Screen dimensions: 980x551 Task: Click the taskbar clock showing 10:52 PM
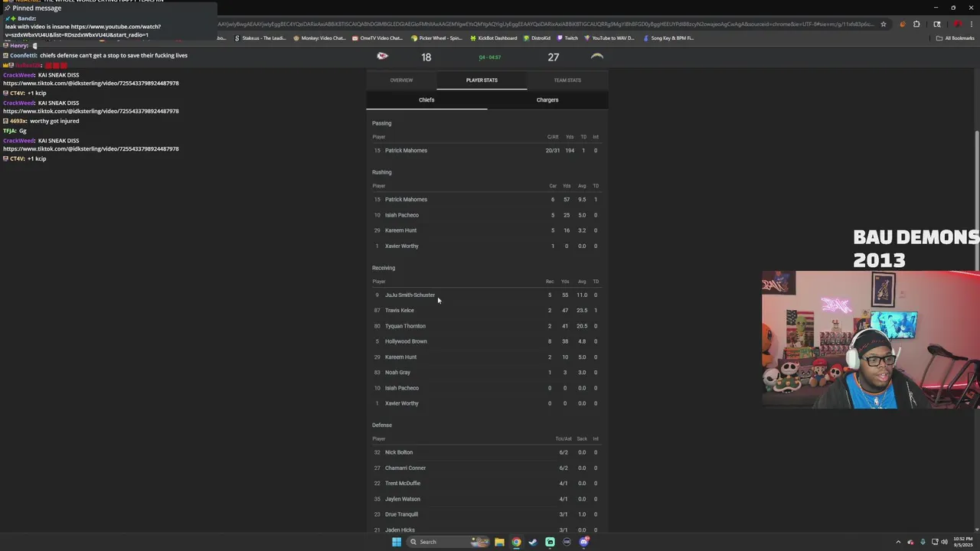tap(963, 542)
